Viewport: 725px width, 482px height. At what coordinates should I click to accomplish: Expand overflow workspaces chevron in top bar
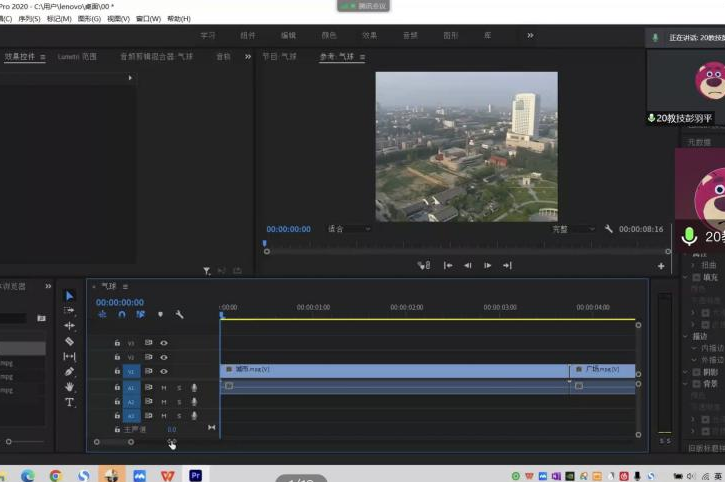pos(530,35)
